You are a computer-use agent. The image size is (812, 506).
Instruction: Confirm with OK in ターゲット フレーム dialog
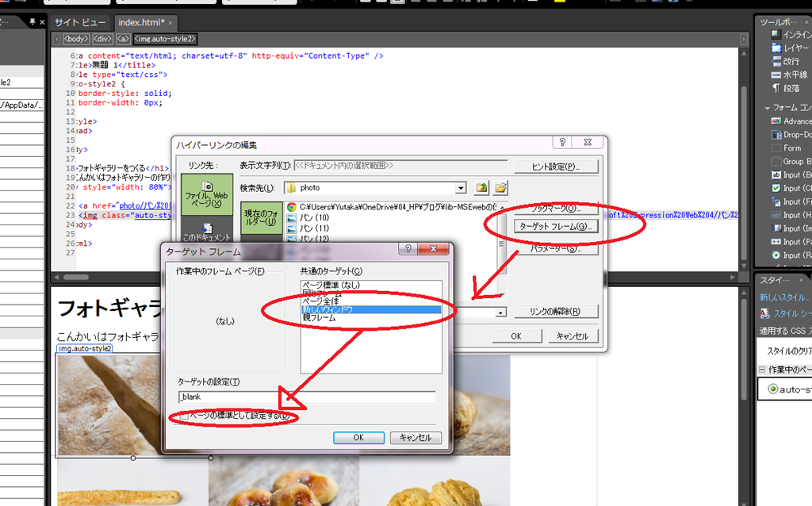click(358, 438)
